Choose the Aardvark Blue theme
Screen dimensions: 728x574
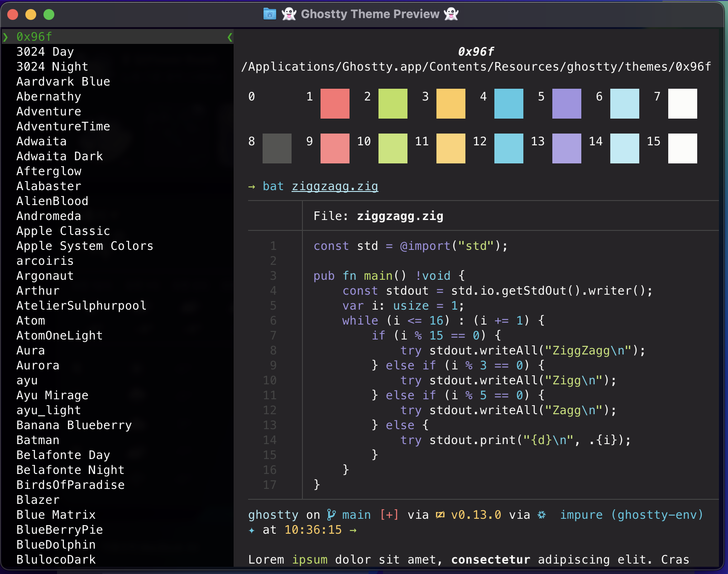[63, 81]
